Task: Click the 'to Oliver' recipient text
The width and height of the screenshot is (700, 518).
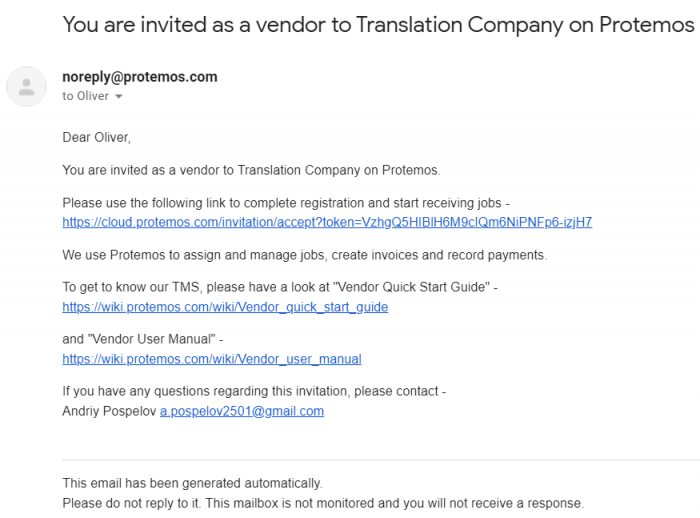Action: point(85,96)
